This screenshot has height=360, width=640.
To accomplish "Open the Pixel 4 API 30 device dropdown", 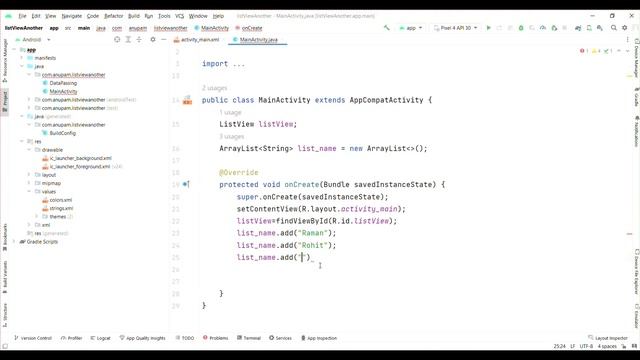I will 455,28.
